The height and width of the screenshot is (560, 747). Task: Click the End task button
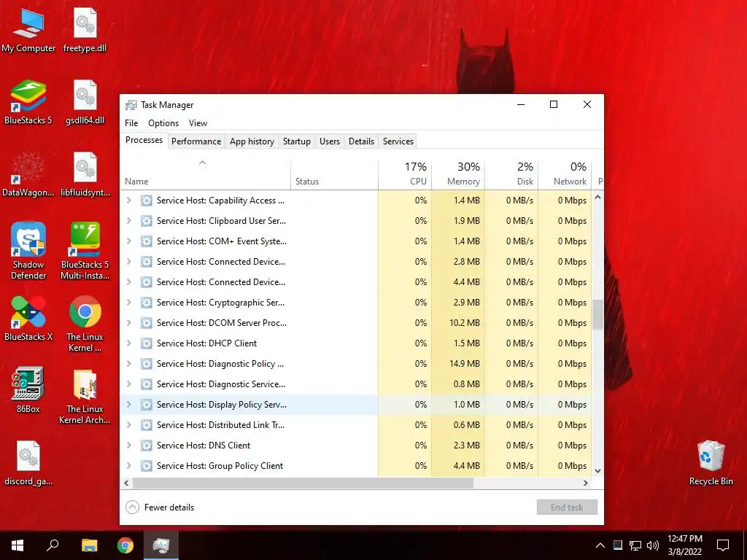pos(566,507)
